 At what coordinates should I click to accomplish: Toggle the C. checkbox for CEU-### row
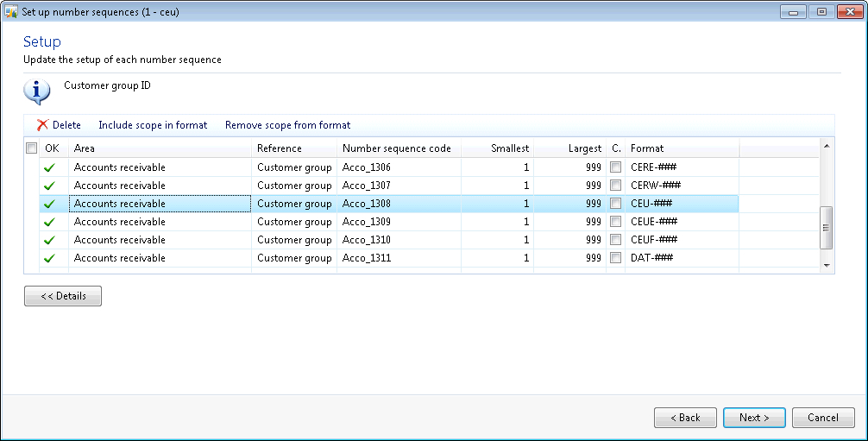coord(615,204)
